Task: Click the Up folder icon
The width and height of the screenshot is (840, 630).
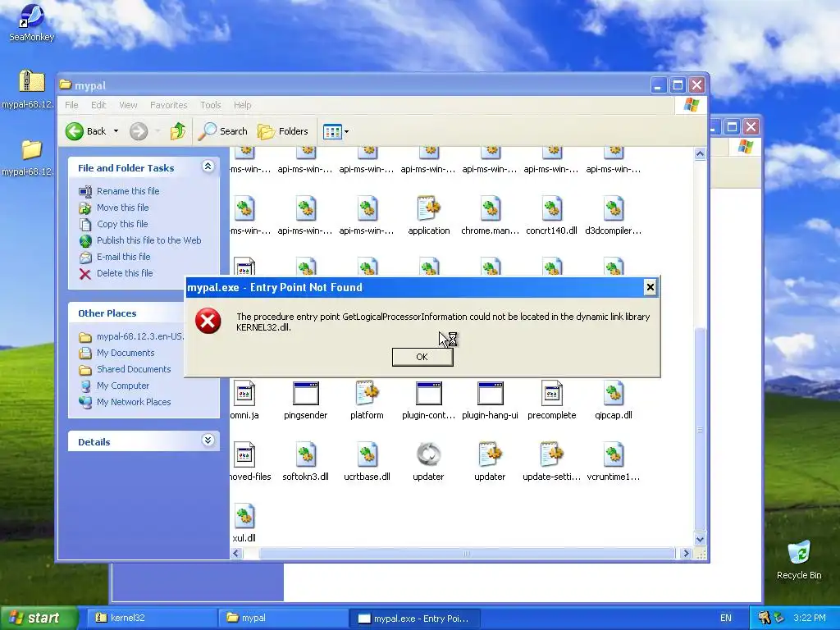Action: 178,131
